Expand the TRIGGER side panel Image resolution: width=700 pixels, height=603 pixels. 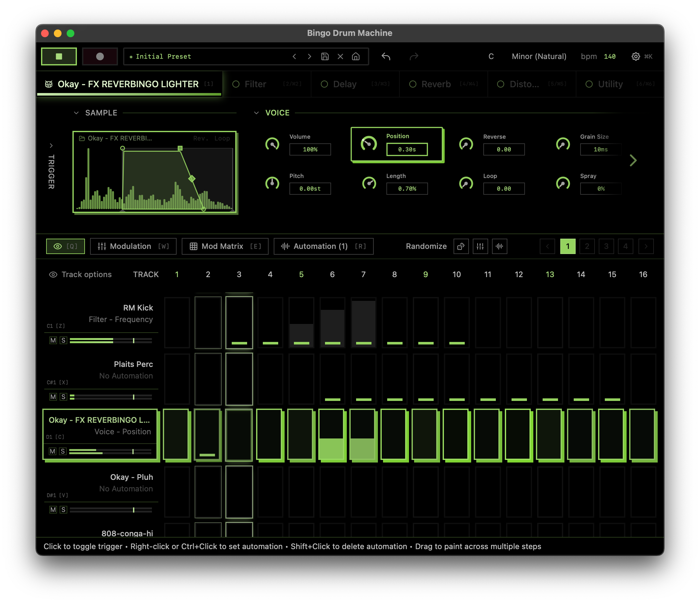tap(51, 146)
